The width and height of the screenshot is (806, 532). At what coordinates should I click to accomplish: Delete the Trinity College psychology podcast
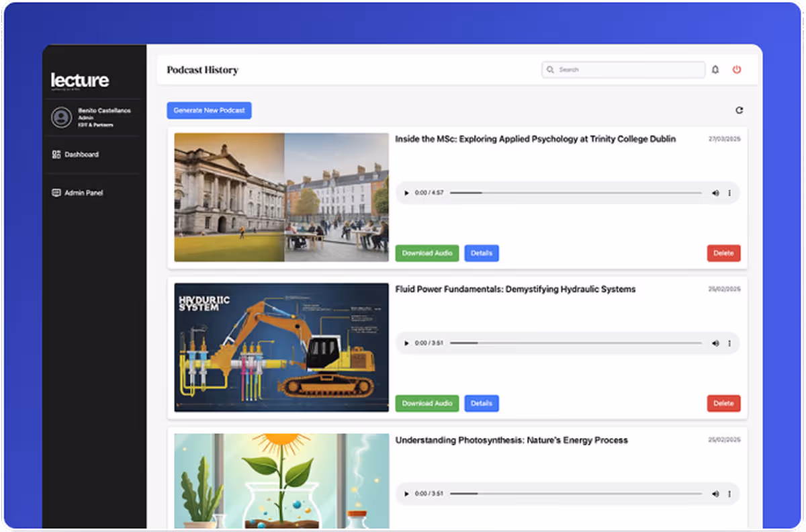pos(723,253)
